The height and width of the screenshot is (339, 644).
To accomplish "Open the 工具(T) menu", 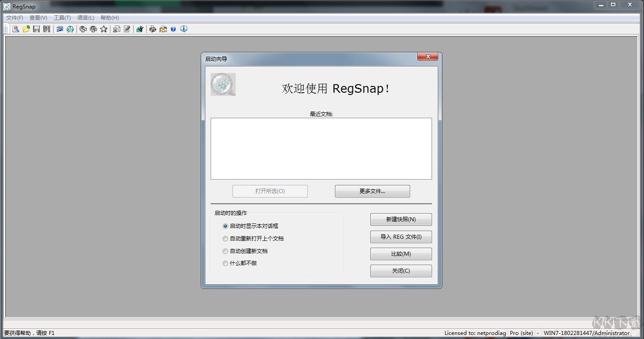I will [x=62, y=18].
